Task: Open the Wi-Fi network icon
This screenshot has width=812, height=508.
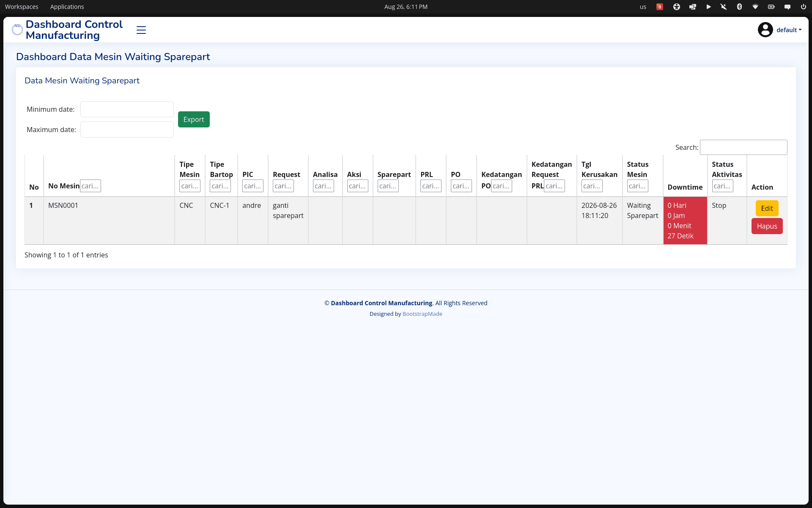Action: coord(755,7)
